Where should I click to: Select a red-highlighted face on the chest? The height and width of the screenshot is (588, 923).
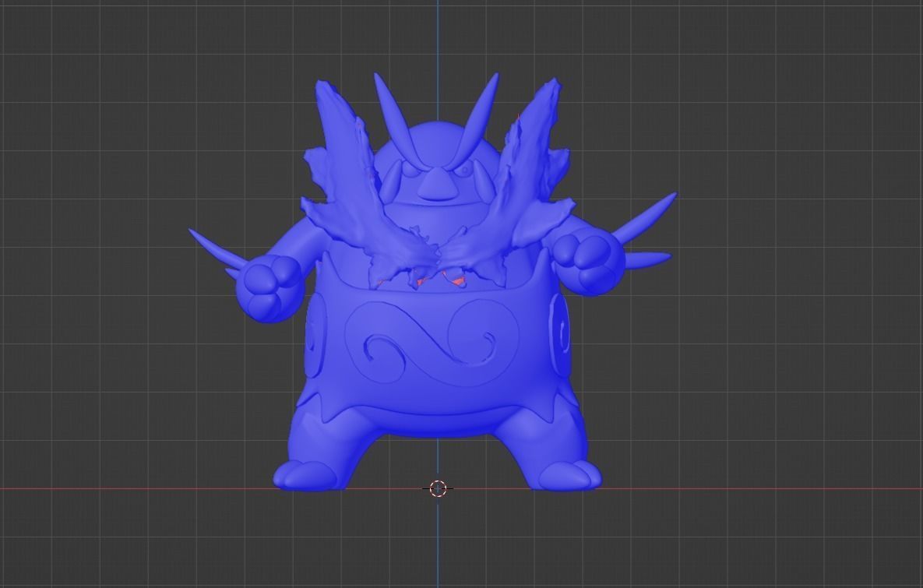click(x=459, y=282)
